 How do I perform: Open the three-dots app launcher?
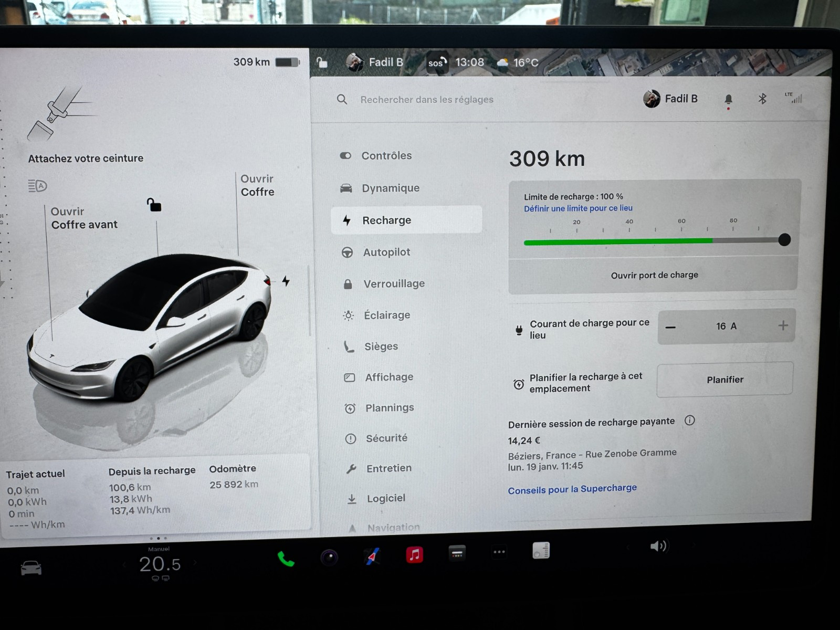[499, 552]
